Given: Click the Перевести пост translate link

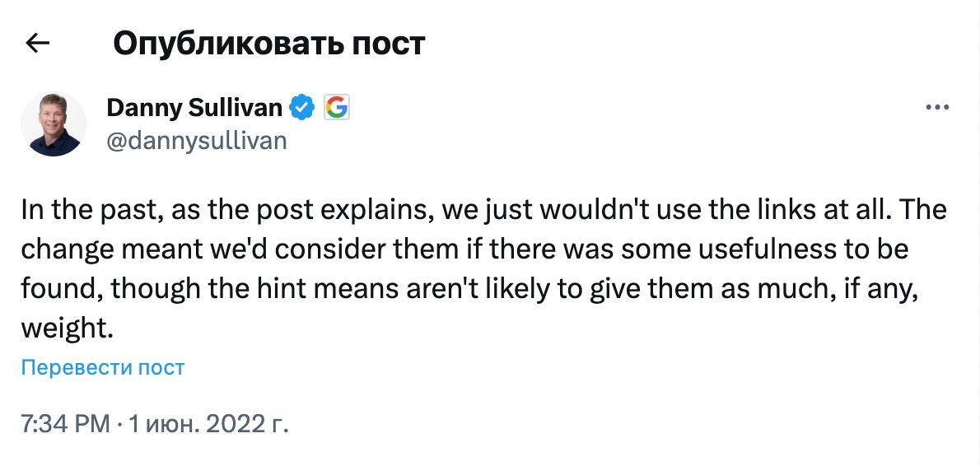Looking at the screenshot, I should pos(103,367).
